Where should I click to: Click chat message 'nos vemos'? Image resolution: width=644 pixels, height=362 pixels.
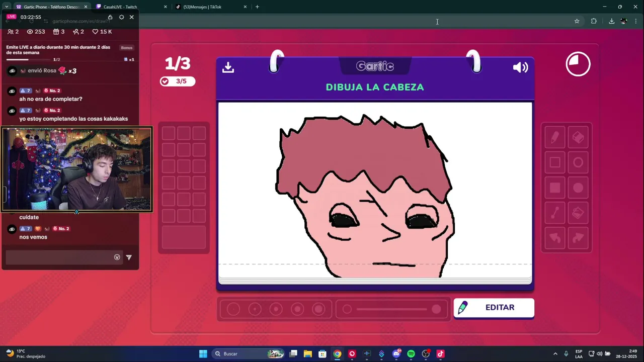tap(33, 237)
